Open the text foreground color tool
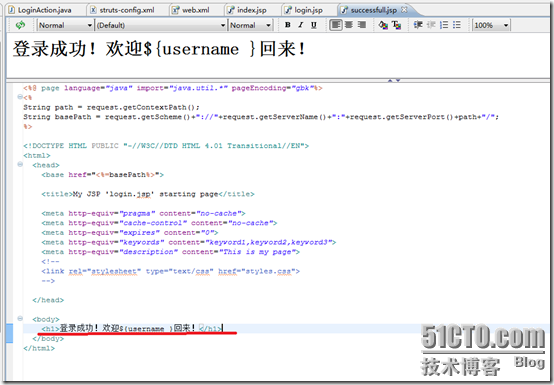Screen dimensions: 554x385 coord(396,25)
